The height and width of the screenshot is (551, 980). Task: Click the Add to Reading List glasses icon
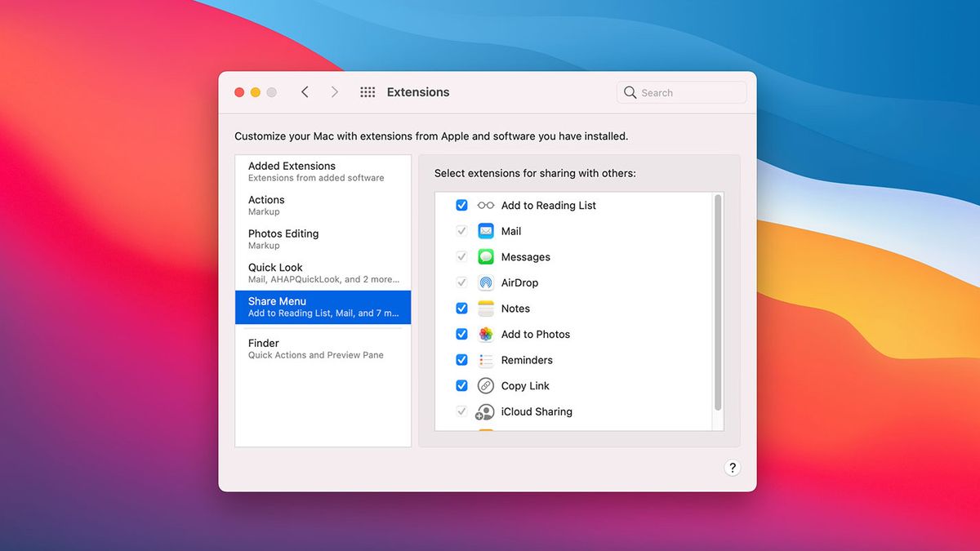[485, 205]
